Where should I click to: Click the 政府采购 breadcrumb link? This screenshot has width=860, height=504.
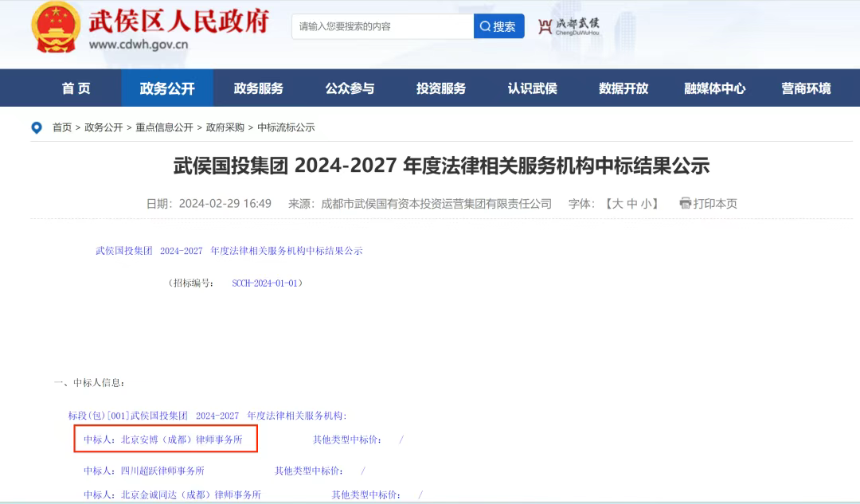coord(225,127)
